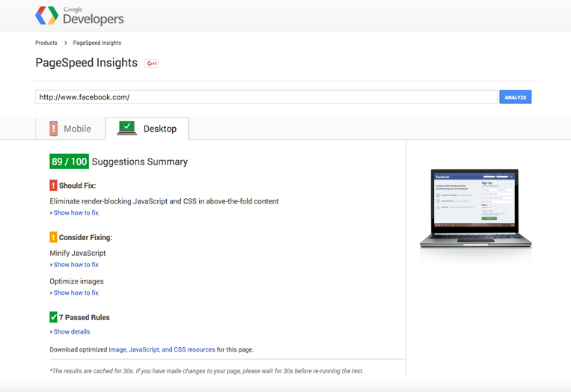
Task: Click the results cached for 30s note
Action: pos(207,371)
